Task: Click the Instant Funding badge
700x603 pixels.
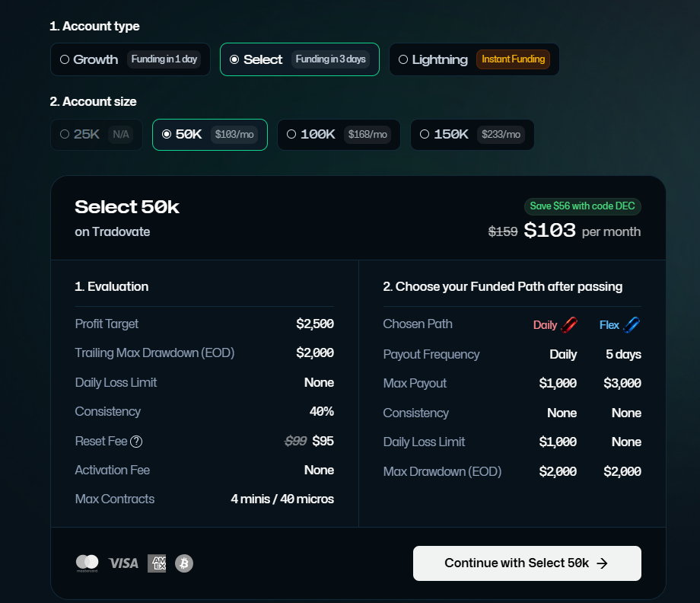Action: [514, 59]
